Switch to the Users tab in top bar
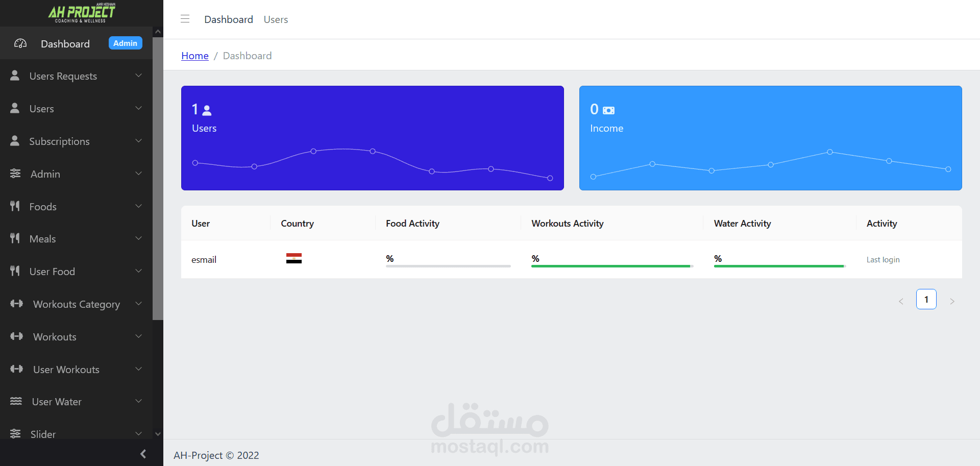The width and height of the screenshot is (980, 466). tap(276, 19)
